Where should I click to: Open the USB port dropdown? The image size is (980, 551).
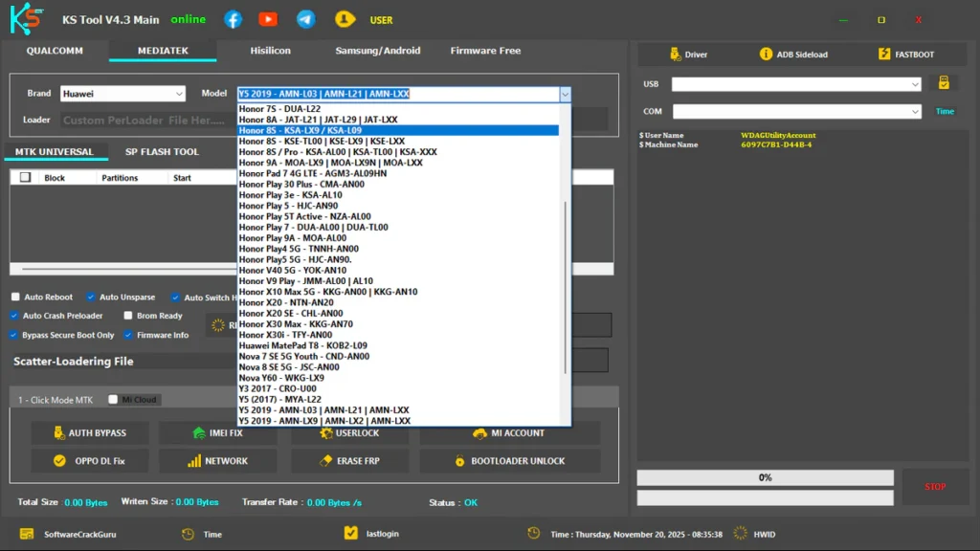tap(796, 84)
